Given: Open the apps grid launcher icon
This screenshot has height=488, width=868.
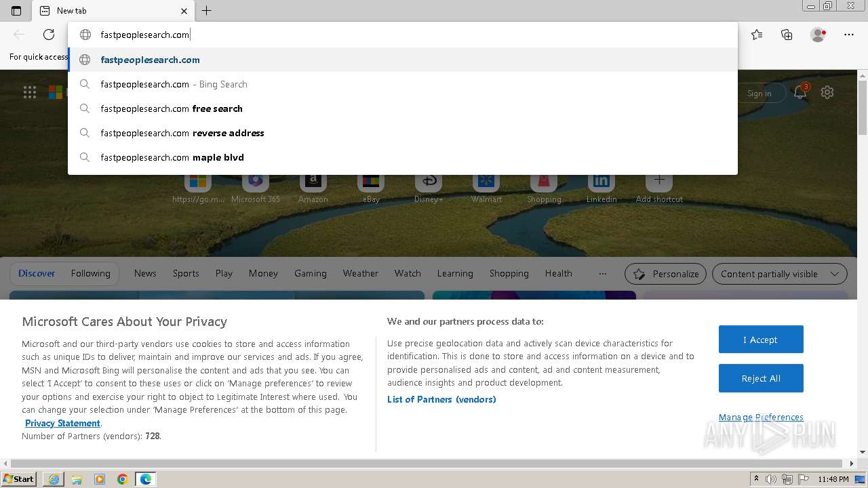Looking at the screenshot, I should pyautogui.click(x=29, y=92).
